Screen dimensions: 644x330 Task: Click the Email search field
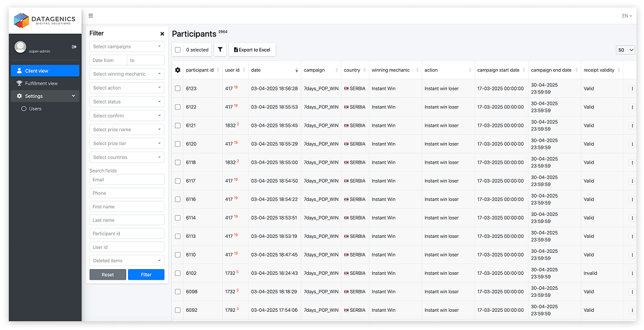127,179
